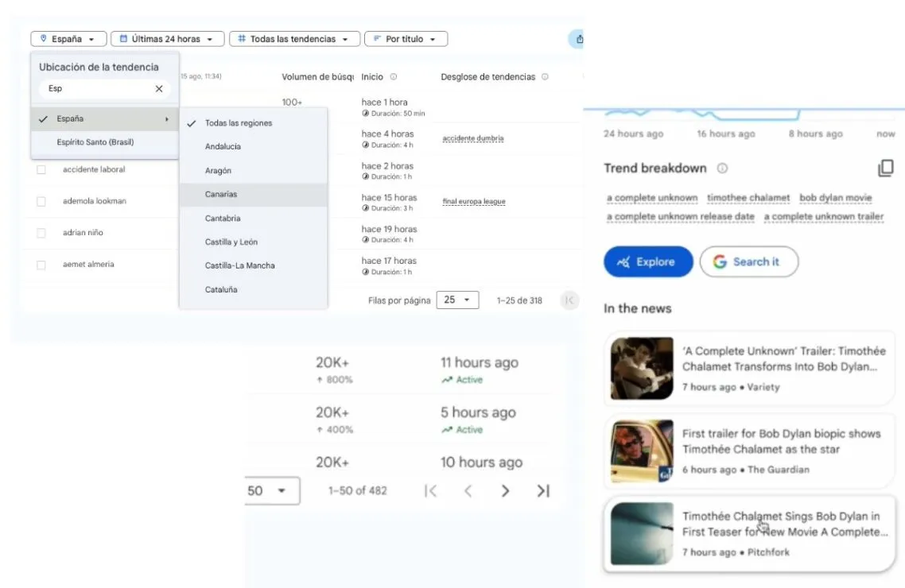
Task: Select España in the location list
Action: (104, 118)
